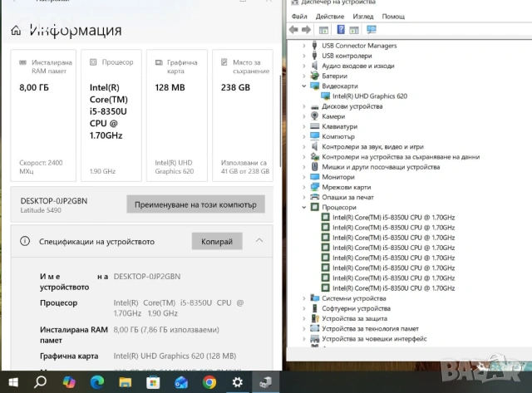This screenshot has width=532, height=393.
Task: Select Intel(R) UHD Graphics 620 device
Action: [x=369, y=96]
